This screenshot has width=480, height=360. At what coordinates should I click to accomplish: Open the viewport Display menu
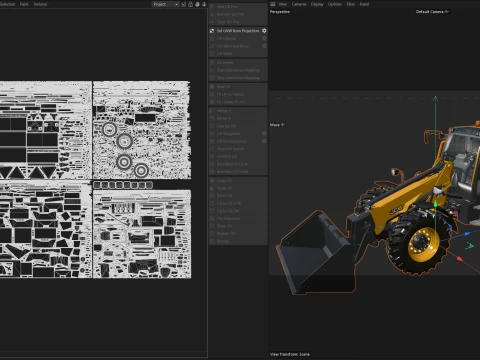coord(317,4)
